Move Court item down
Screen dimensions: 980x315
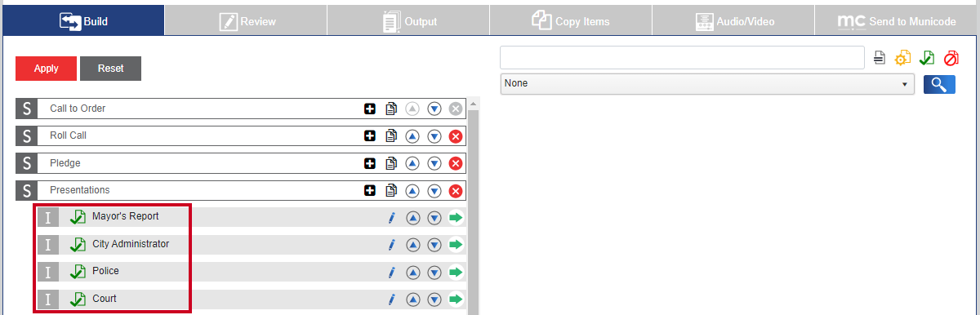pyautogui.click(x=434, y=299)
